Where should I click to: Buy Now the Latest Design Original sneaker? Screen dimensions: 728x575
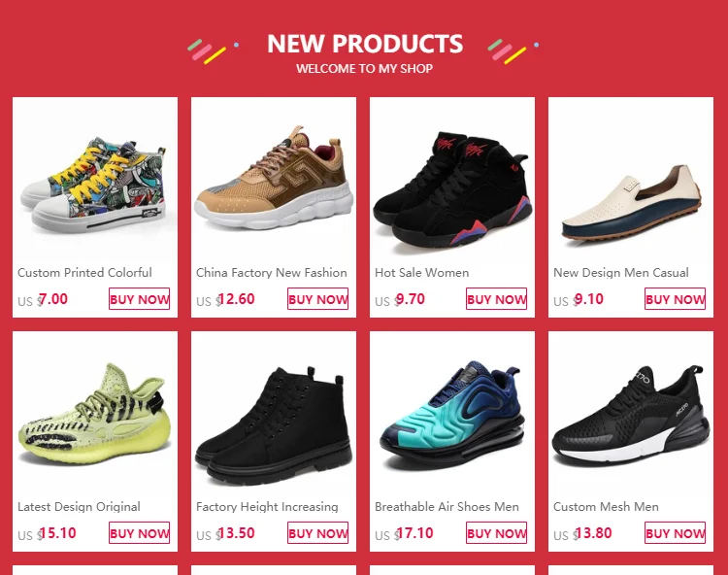point(139,532)
